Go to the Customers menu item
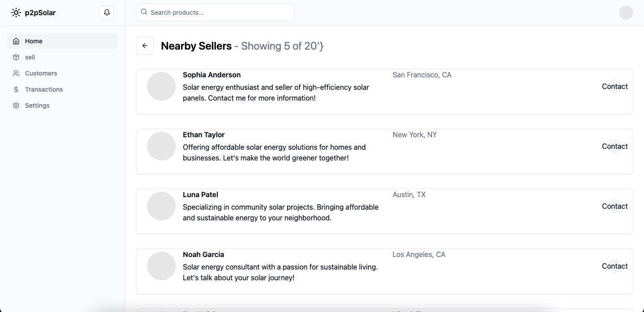This screenshot has height=312, width=644. click(x=41, y=73)
